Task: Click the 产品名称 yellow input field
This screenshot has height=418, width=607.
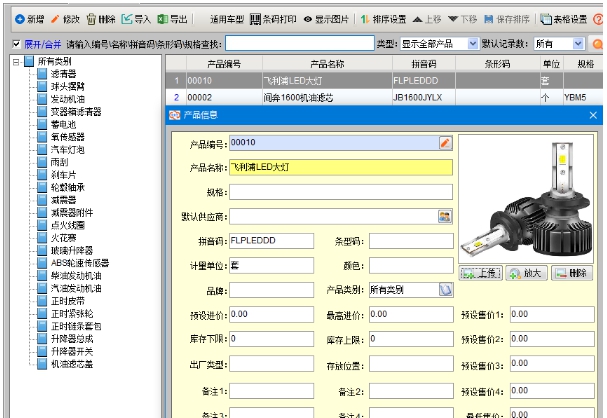Action: tap(341, 168)
